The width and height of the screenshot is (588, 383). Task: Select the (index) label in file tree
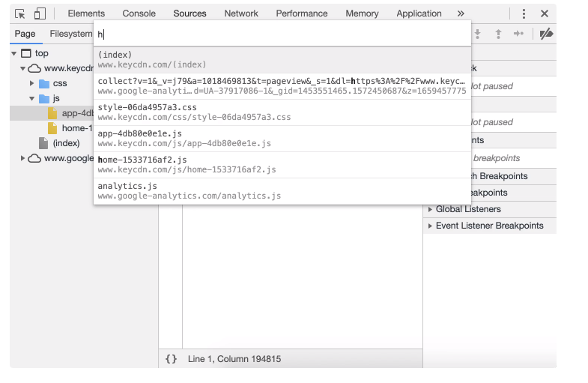pyautogui.click(x=67, y=143)
